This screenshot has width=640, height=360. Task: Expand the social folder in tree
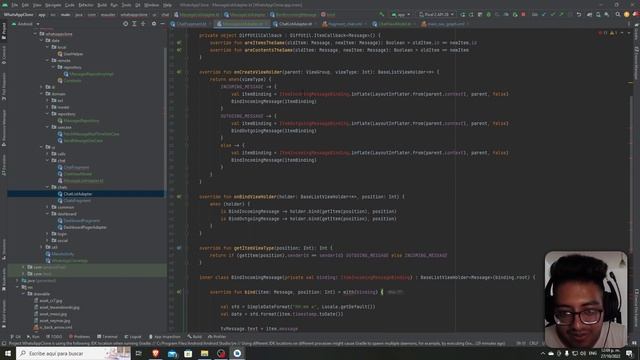[47, 240]
